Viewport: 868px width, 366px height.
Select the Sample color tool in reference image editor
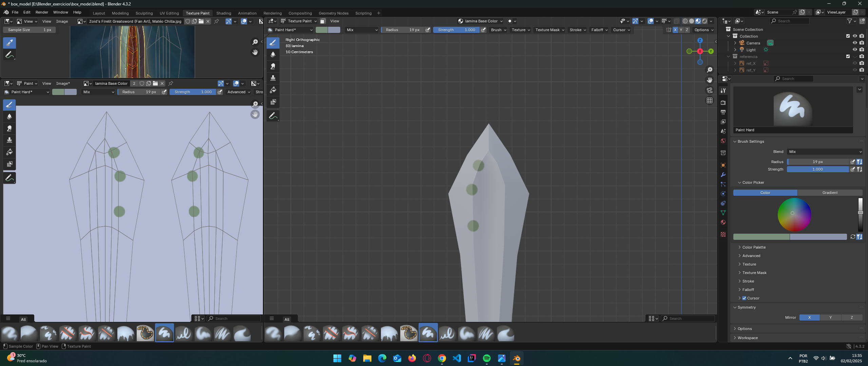point(9,43)
